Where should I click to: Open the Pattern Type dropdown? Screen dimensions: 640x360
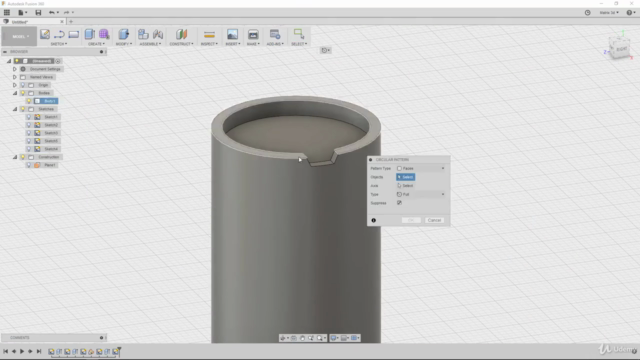click(420, 168)
